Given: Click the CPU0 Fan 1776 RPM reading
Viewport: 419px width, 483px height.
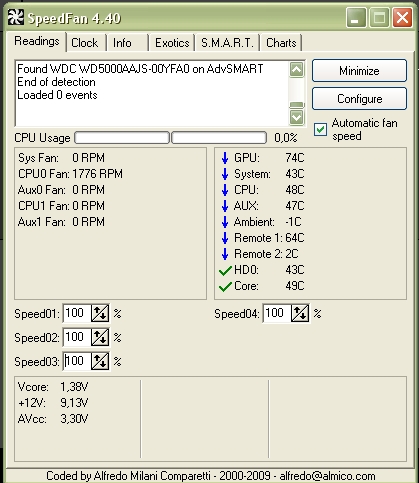Looking at the screenshot, I should 70,174.
